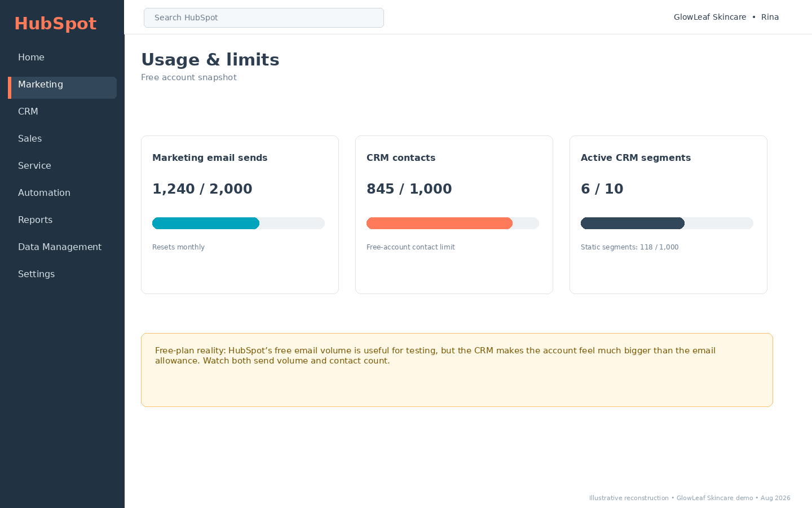Viewport: 812px width, 508px height.
Task: Click the Active CRM segments progress bar
Action: 667,223
